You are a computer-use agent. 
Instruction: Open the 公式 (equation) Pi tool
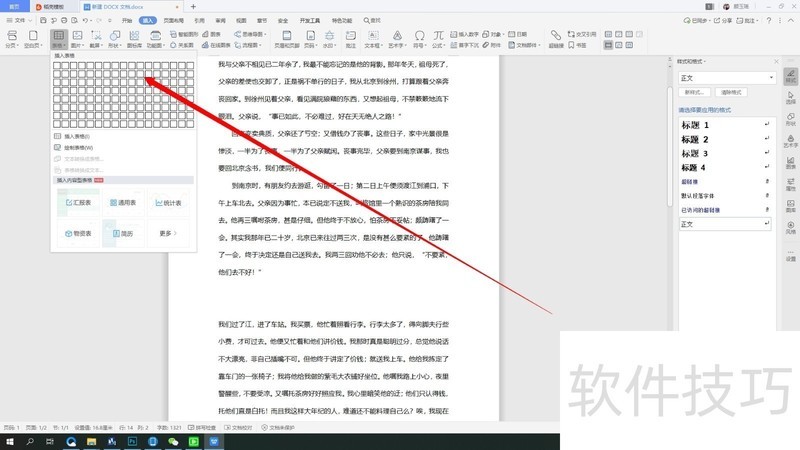click(438, 39)
